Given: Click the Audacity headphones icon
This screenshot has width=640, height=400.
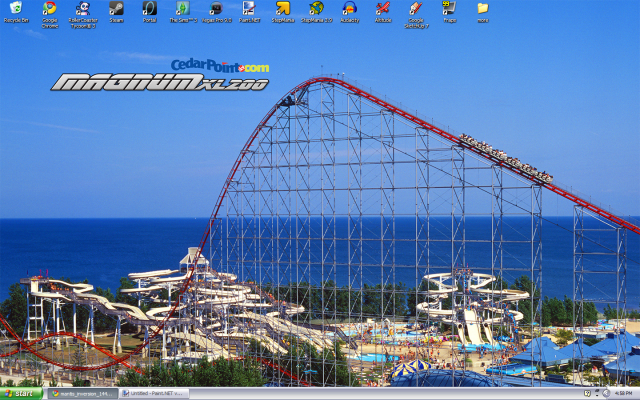Looking at the screenshot, I should click(349, 8).
